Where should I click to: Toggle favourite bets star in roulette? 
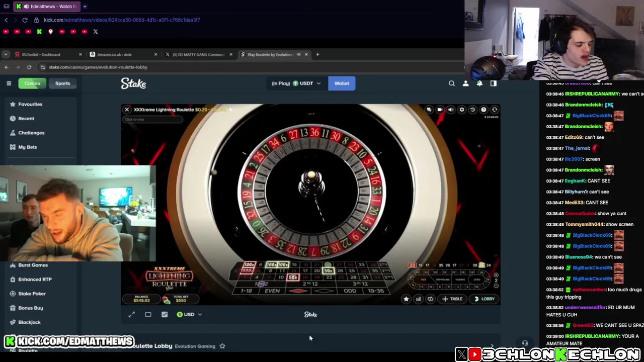point(406,299)
